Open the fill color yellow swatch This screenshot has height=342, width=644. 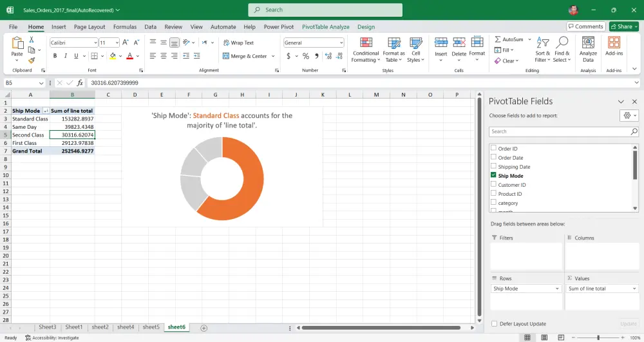(x=113, y=56)
